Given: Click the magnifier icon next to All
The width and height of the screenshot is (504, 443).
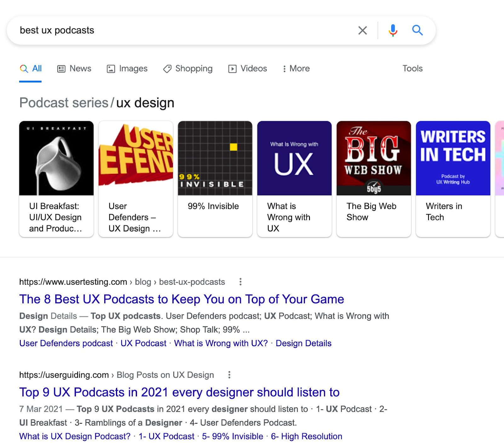Looking at the screenshot, I should click(x=23, y=68).
